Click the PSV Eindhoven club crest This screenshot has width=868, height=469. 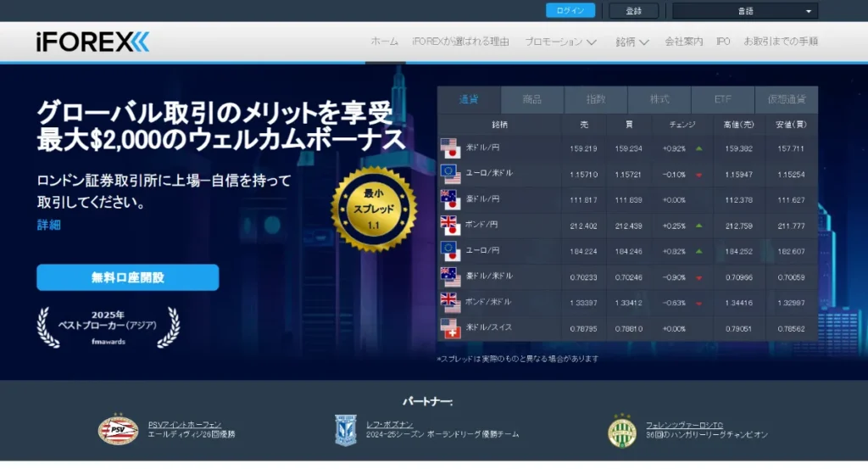pyautogui.click(x=118, y=430)
